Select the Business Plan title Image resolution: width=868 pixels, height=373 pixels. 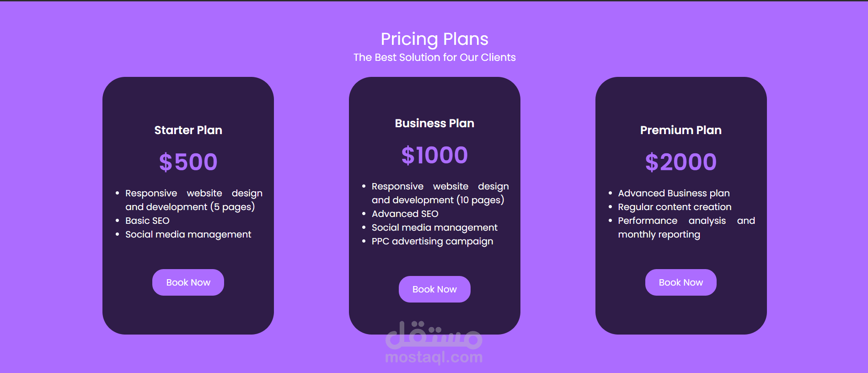(434, 123)
